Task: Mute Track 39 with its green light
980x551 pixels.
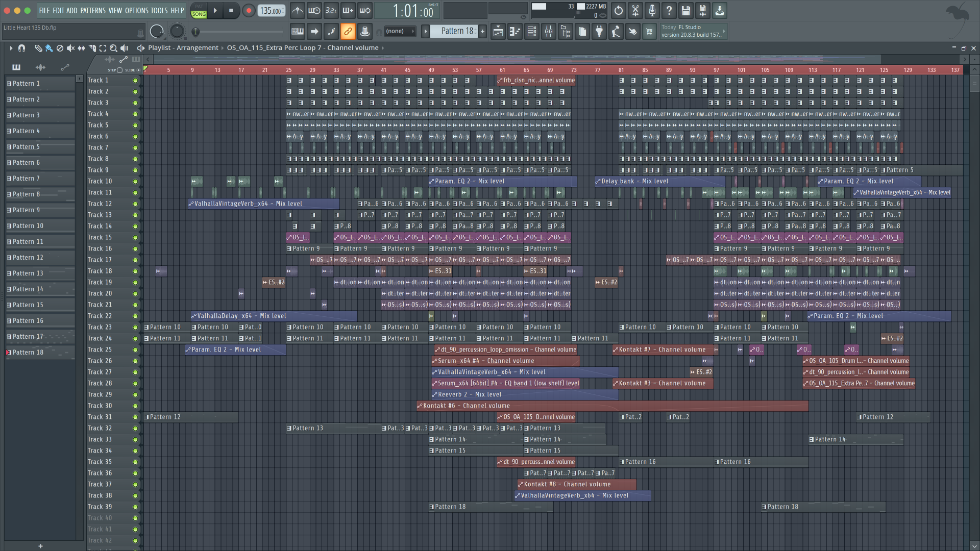Action: click(x=135, y=507)
